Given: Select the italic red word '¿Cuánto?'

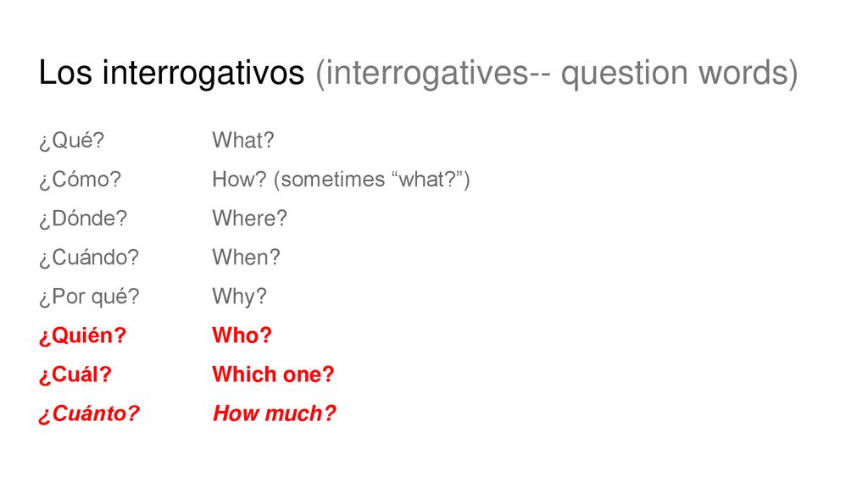Looking at the screenshot, I should 88,413.
